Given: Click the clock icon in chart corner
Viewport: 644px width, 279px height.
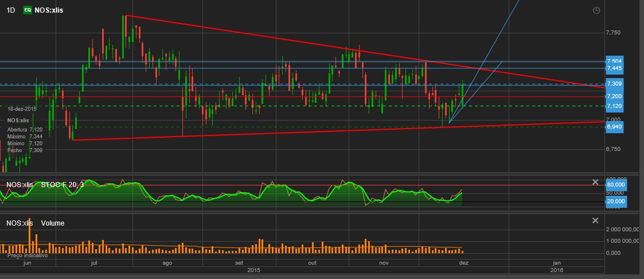Looking at the screenshot, I should [x=596, y=10].
